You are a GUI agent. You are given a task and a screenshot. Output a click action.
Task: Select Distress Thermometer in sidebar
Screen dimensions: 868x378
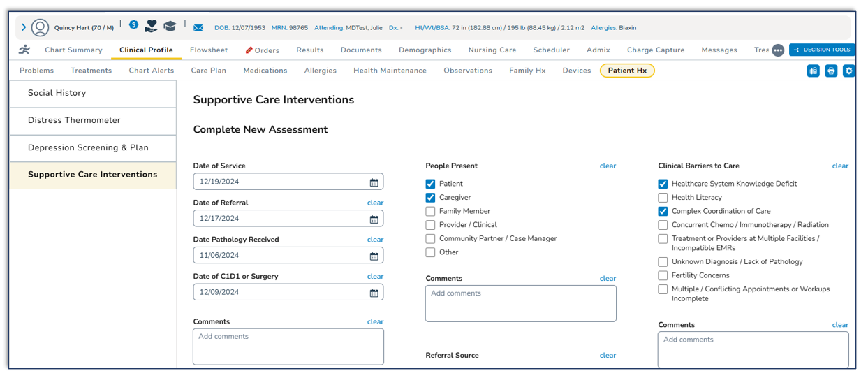click(74, 120)
